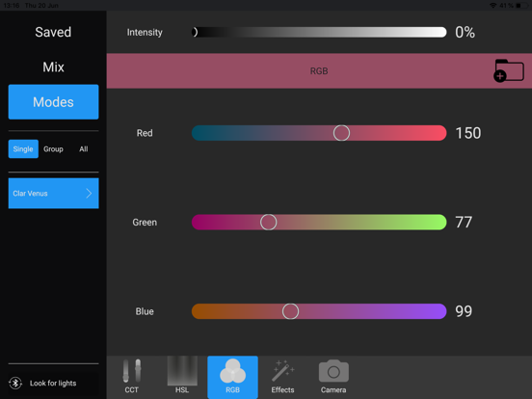Viewport: 532px width, 399px height.
Task: Check the battery icon in status bar
Action: pos(521,6)
